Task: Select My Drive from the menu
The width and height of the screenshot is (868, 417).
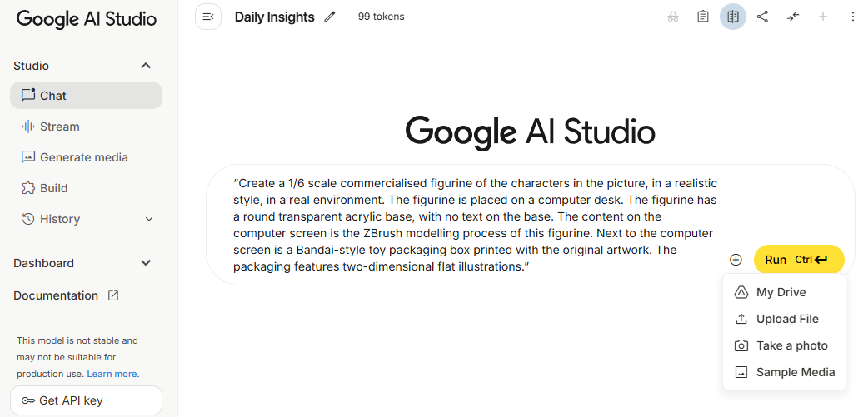Action: (781, 292)
